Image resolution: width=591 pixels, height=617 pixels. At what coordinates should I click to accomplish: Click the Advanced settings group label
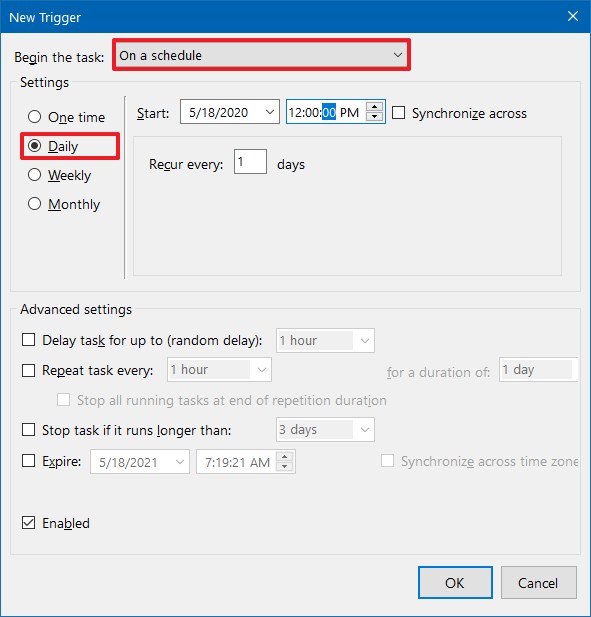click(x=76, y=309)
